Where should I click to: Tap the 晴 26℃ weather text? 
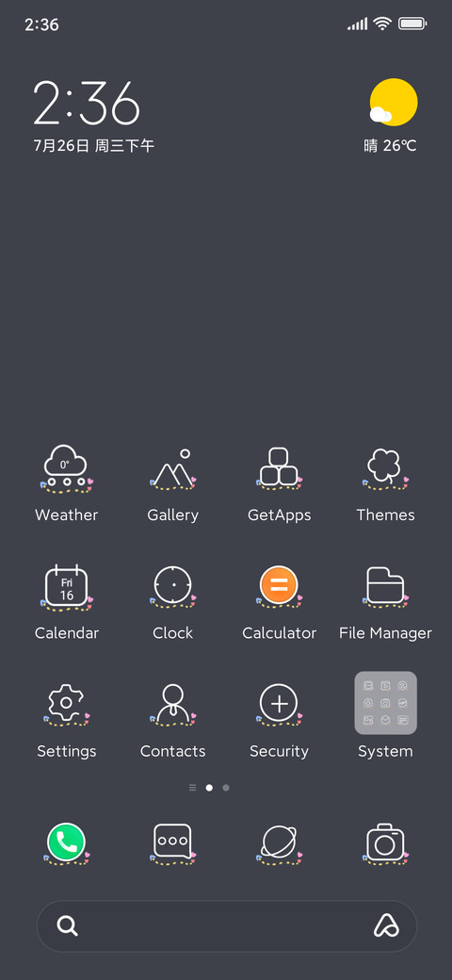390,146
